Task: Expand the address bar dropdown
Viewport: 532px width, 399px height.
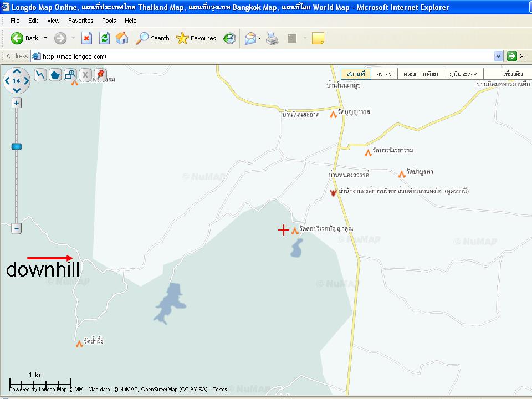Action: [x=498, y=56]
